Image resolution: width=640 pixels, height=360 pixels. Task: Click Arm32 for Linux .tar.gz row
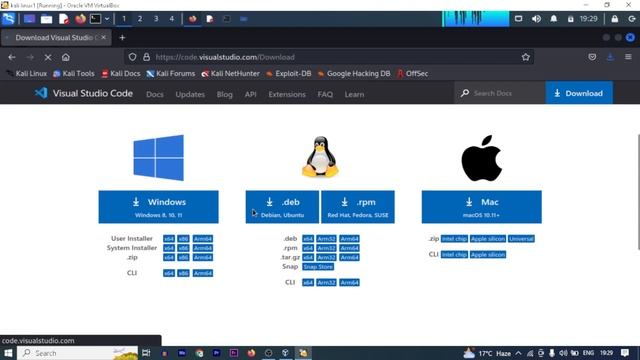point(326,258)
